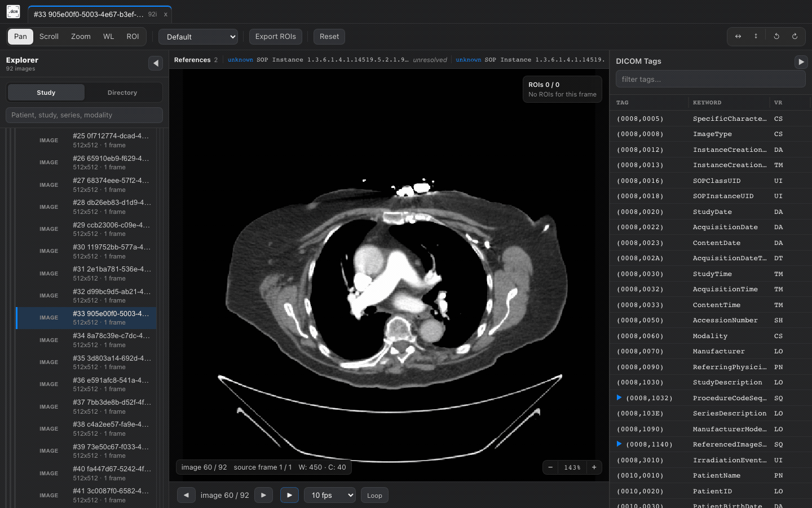This screenshot has height=508, width=812.
Task: Select image #27 68374eee in list
Action: [x=86, y=185]
